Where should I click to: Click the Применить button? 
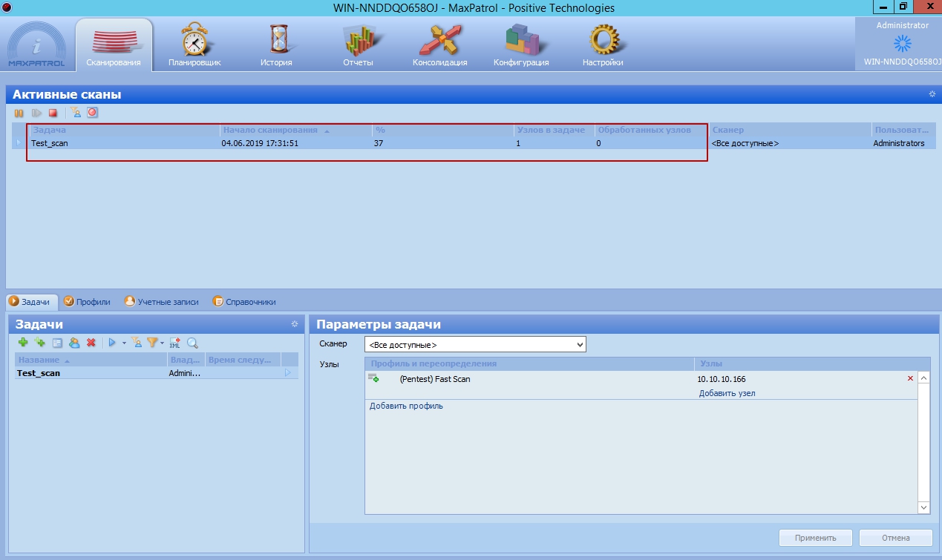(x=815, y=538)
